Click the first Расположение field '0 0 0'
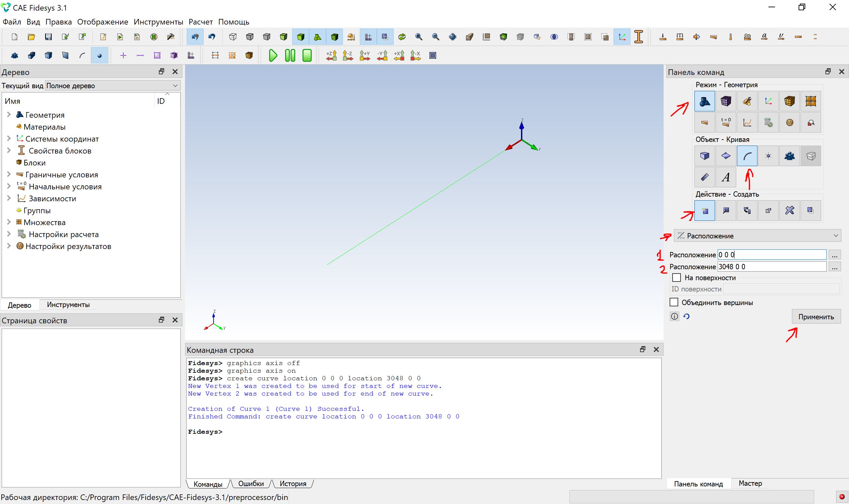Image resolution: width=849 pixels, height=504 pixels. (x=772, y=255)
